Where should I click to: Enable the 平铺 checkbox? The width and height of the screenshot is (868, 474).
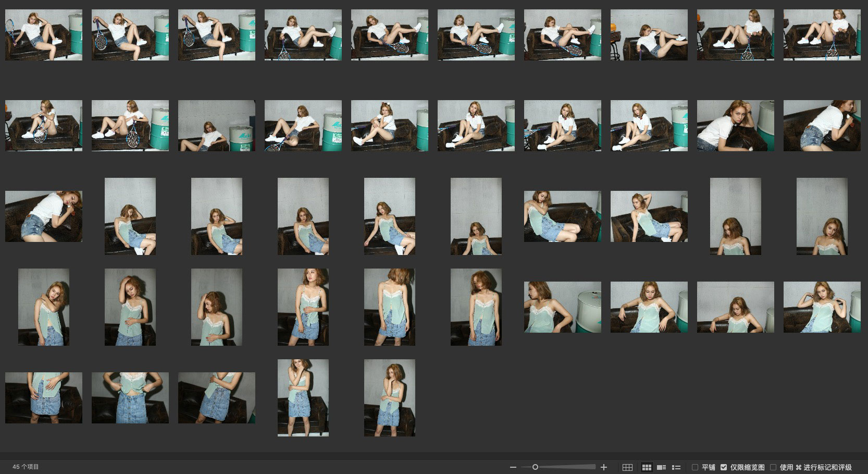(695, 467)
